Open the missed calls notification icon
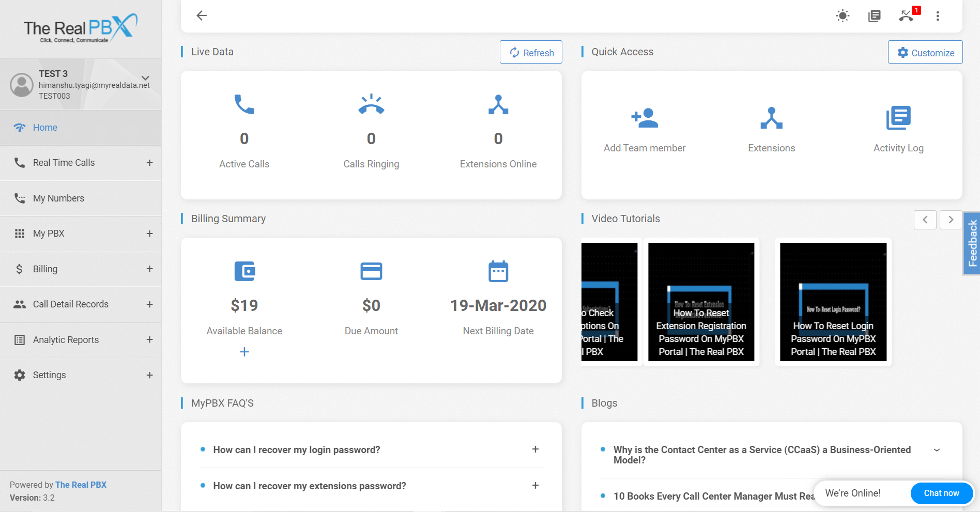The height and width of the screenshot is (512, 980). point(907,15)
